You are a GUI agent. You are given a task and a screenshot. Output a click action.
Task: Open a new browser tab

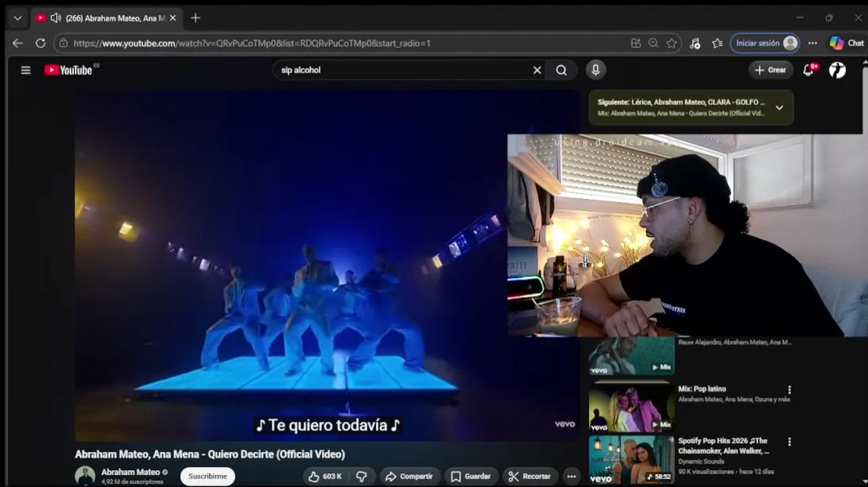pos(195,18)
